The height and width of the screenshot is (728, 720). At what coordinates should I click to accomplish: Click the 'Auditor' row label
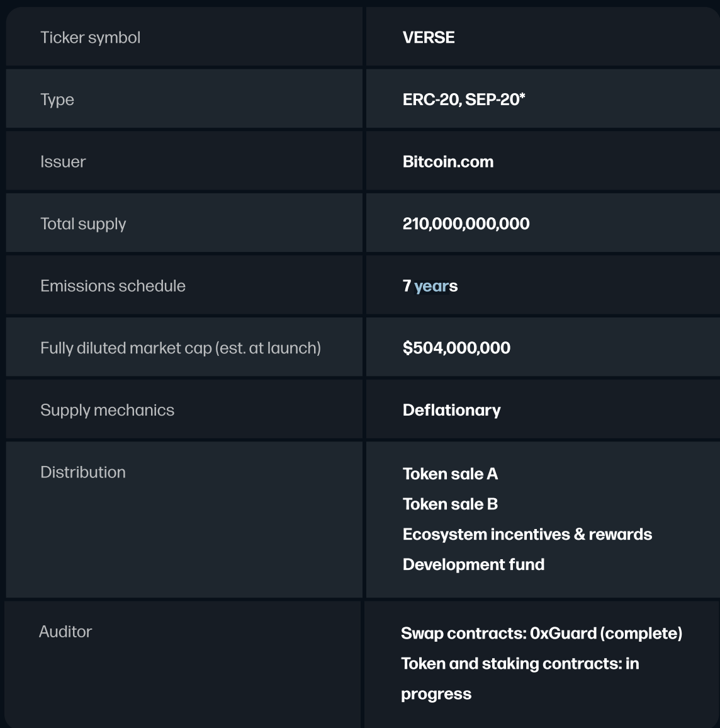click(x=65, y=632)
